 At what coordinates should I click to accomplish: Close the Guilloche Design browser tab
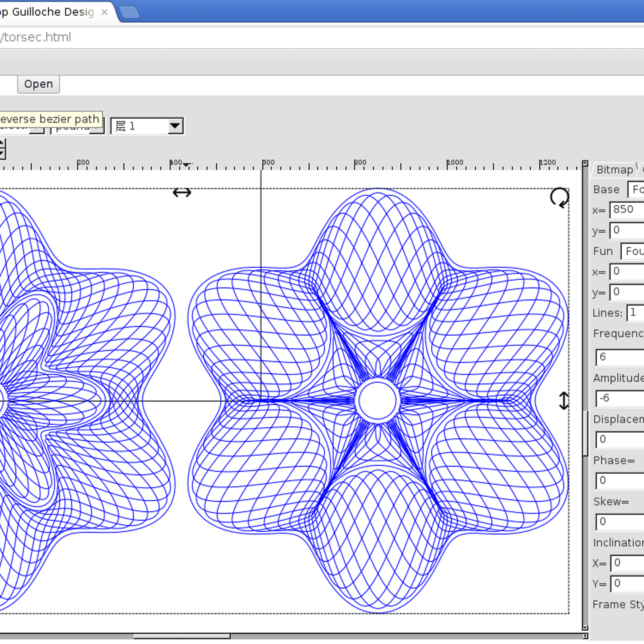[105, 12]
